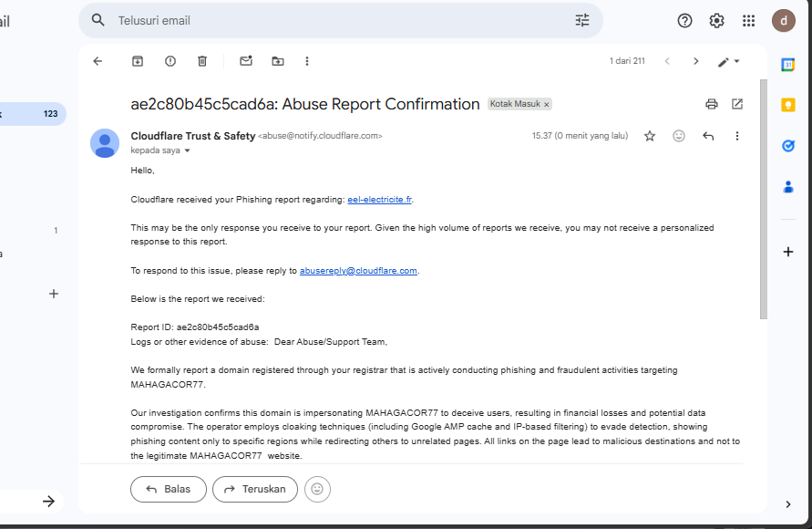Get add-ons with side panel plus
The height and width of the screenshot is (529, 812).
787,252
